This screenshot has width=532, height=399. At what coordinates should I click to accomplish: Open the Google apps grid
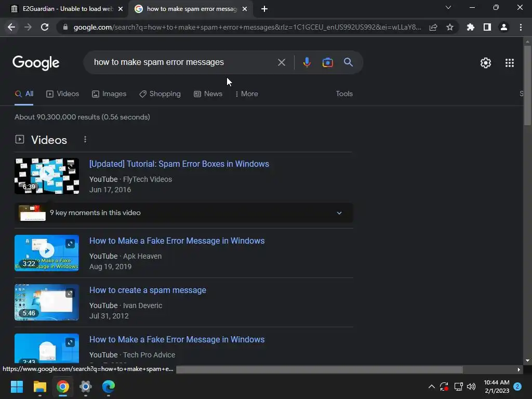[x=509, y=63]
